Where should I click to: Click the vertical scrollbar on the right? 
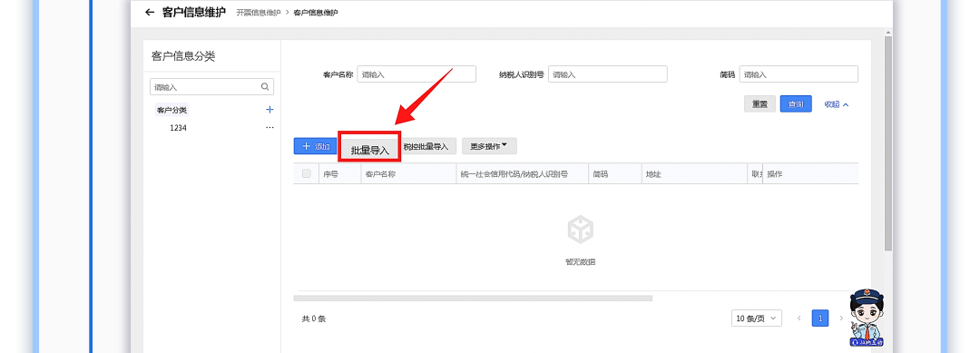(888, 143)
